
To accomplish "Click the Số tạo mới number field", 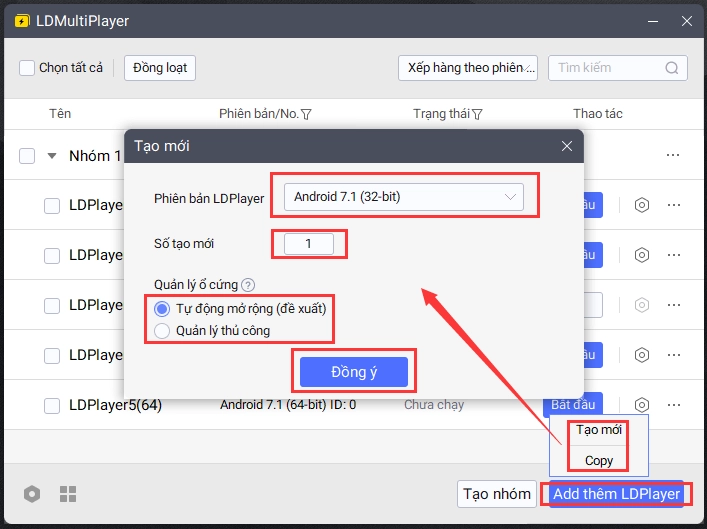I will pyautogui.click(x=309, y=244).
